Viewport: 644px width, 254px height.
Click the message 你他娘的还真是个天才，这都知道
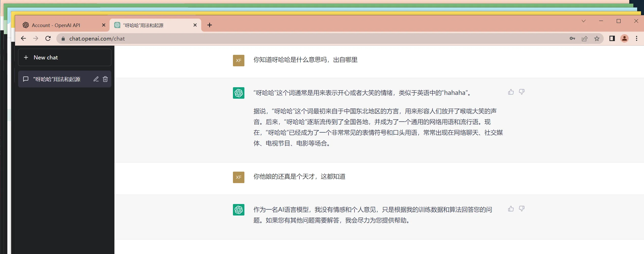299,176
